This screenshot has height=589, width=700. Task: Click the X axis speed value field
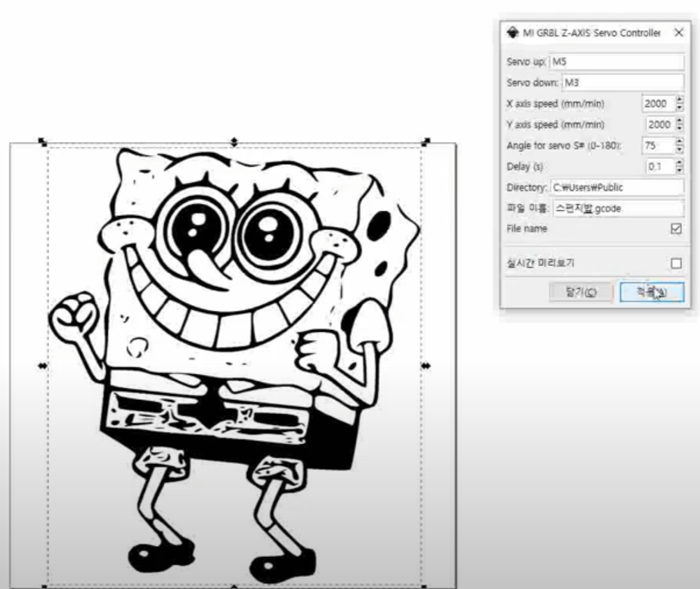click(658, 104)
